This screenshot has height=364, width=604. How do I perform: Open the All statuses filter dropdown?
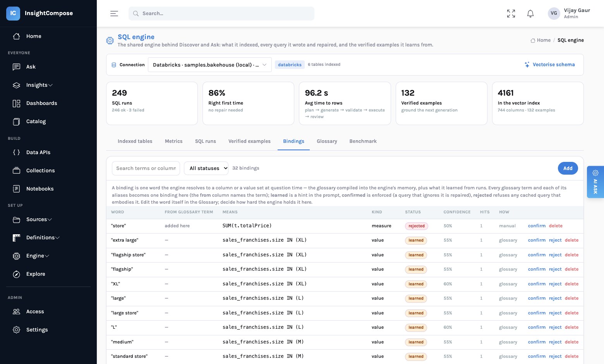point(206,168)
